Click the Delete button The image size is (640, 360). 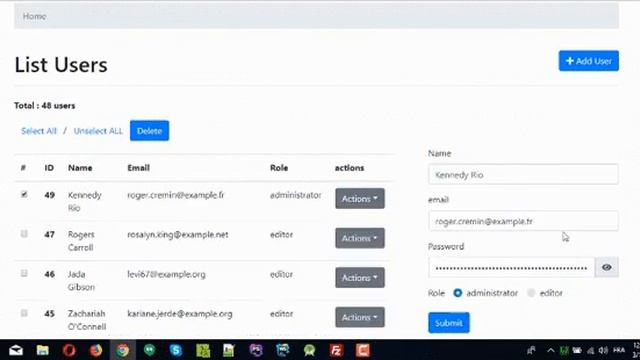[x=149, y=131]
